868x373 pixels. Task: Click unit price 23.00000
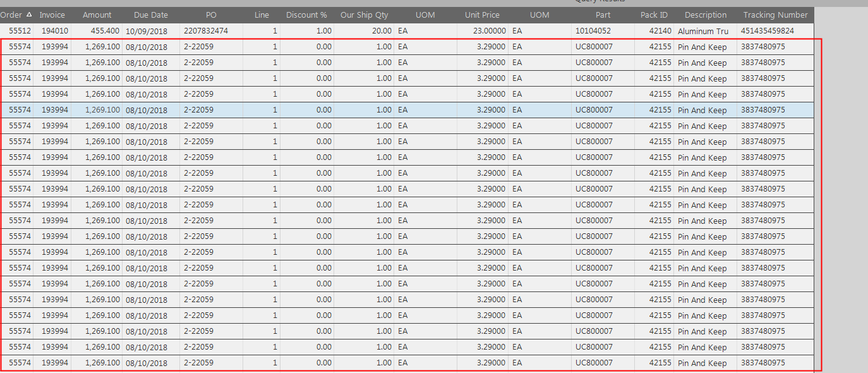pyautogui.click(x=490, y=31)
